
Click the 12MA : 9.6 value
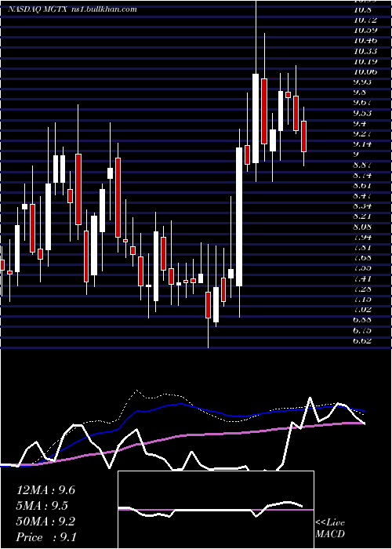point(45,490)
